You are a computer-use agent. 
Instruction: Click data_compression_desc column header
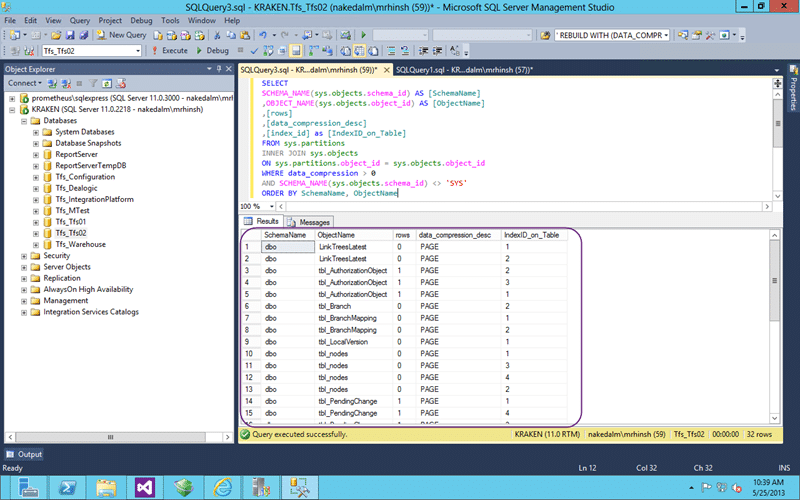pos(458,235)
